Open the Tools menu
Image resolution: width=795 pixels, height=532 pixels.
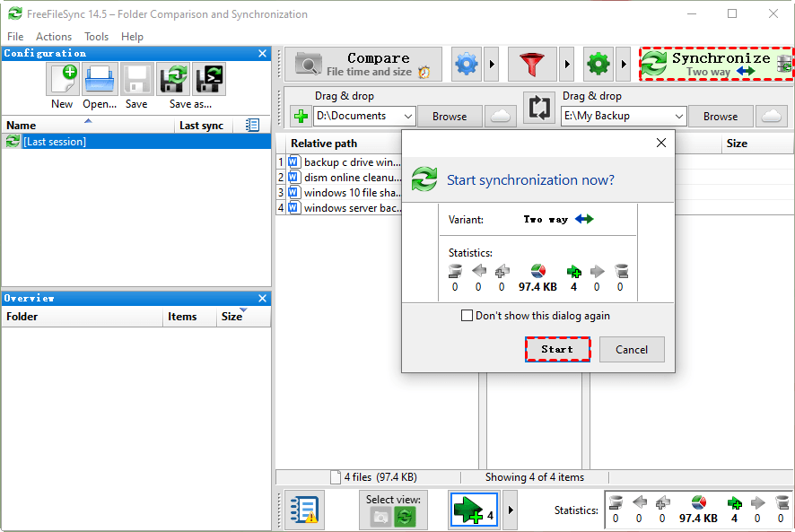[96, 37]
